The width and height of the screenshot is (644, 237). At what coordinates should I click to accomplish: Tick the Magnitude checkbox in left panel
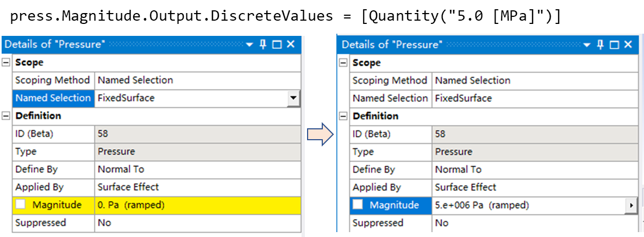(21, 204)
